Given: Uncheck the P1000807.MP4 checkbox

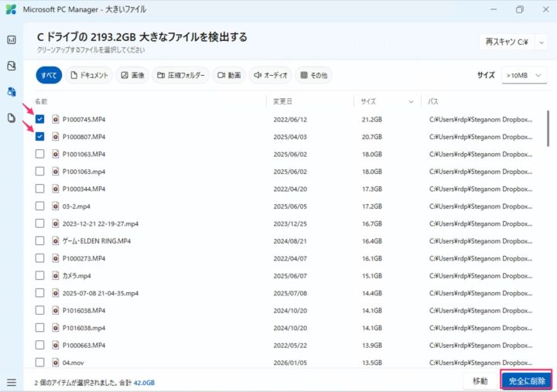Looking at the screenshot, I should point(39,137).
